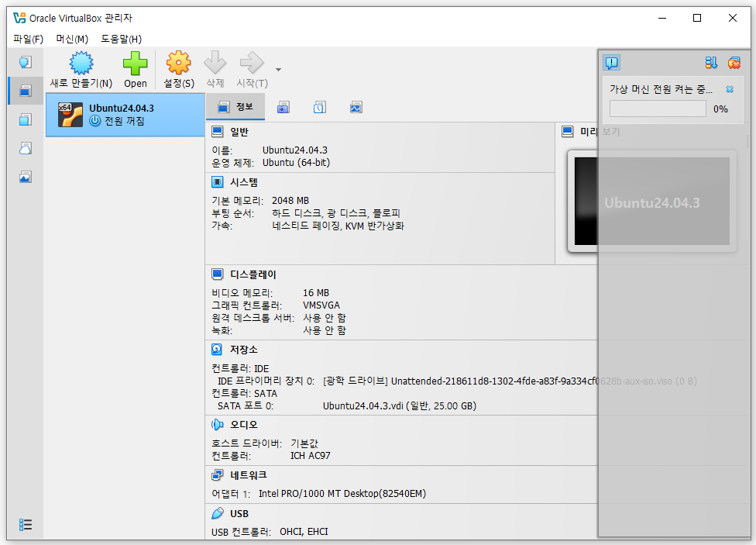Screen dimensions: 756x545
Task: Click the 원격 데스크톱 서버 사용 안 함 value
Action: [x=325, y=318]
